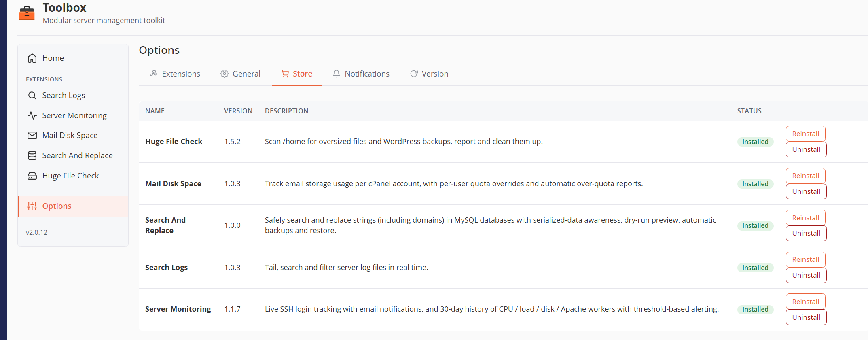
Task: Click the Search And Replace database icon
Action: tap(32, 156)
